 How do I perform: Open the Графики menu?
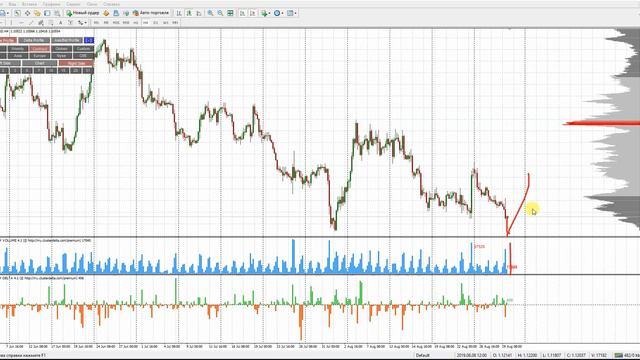51,4
